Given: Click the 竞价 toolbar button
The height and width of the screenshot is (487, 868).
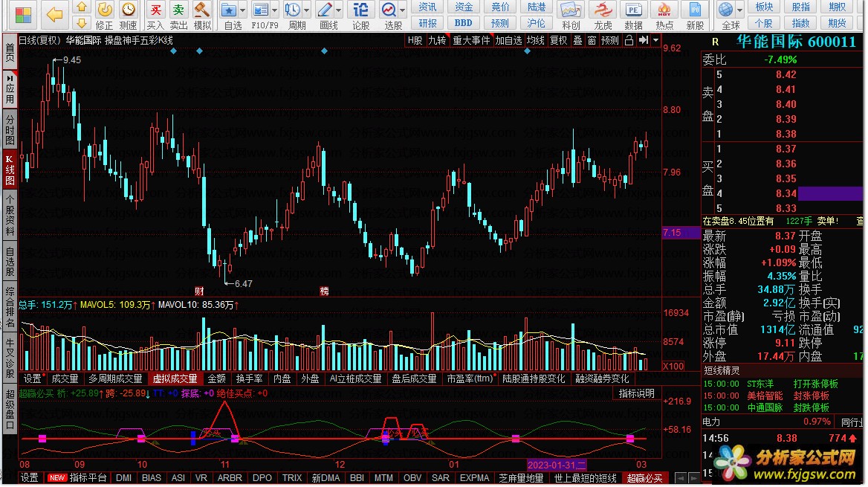Looking at the screenshot, I should 500,7.
